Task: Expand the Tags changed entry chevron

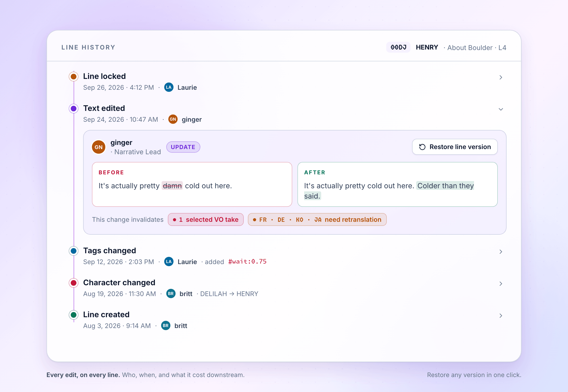Action: pos(501,252)
